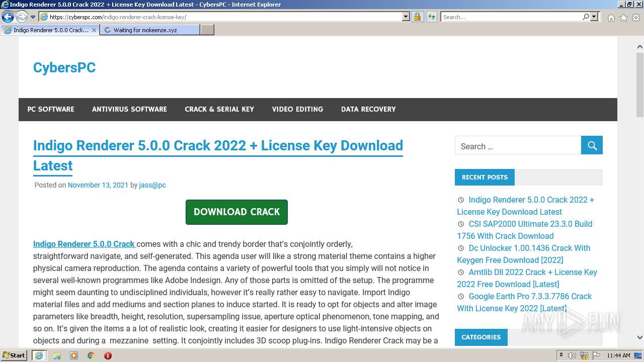This screenshot has width=644, height=362.
Task: Go back with the browser Back arrow
Action: (x=8, y=17)
